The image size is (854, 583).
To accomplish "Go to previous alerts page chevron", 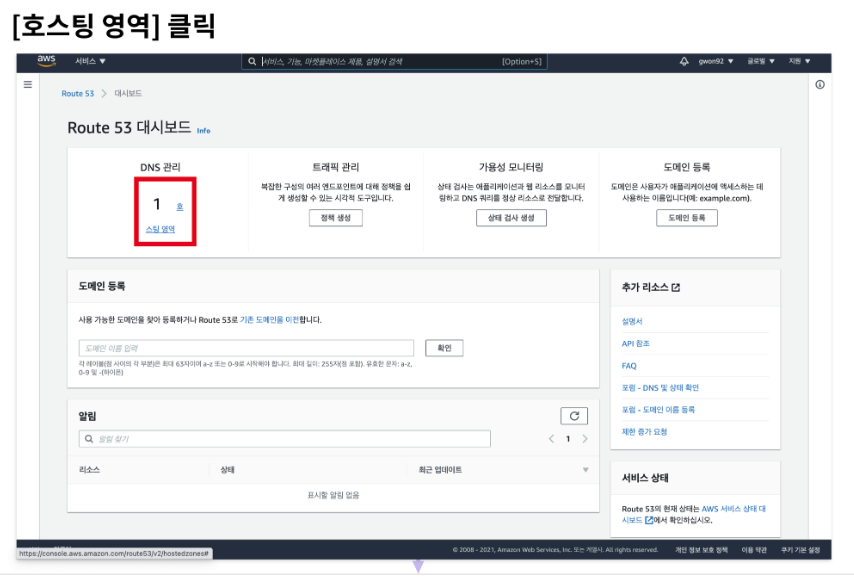I will pos(551,439).
